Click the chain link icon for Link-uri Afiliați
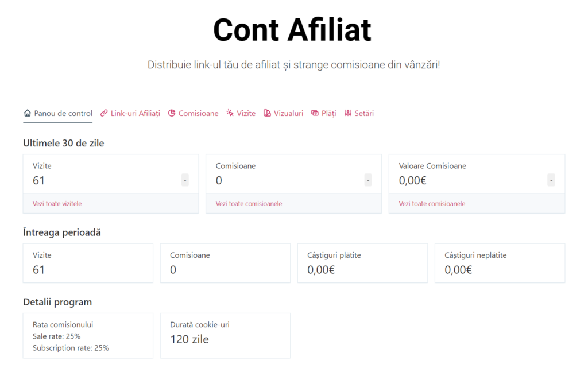The image size is (588, 376). [x=104, y=113]
